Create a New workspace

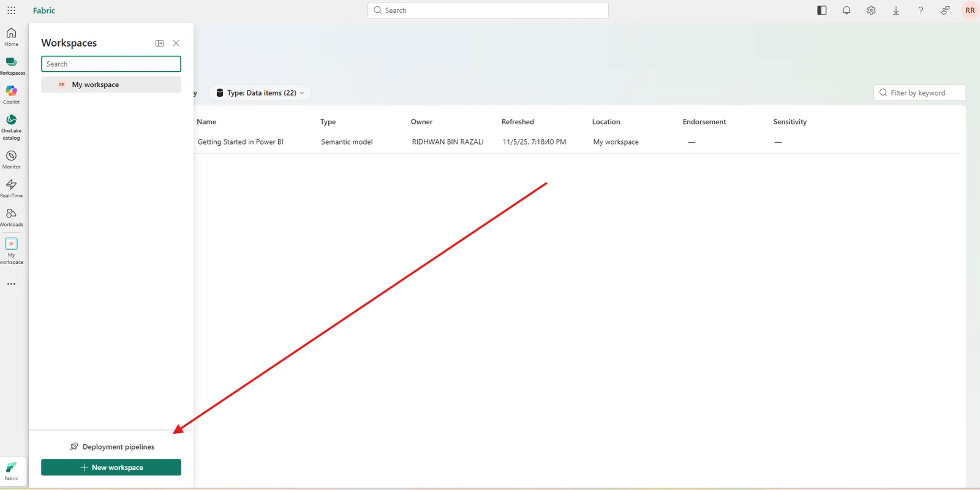click(111, 467)
